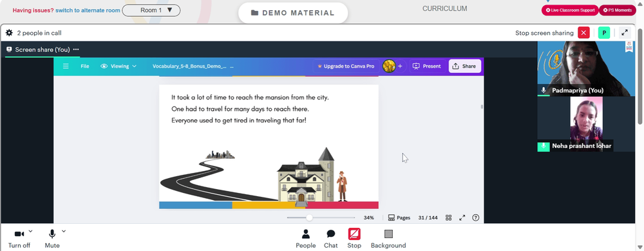Open Chat panel
644x251 pixels.
click(x=330, y=239)
